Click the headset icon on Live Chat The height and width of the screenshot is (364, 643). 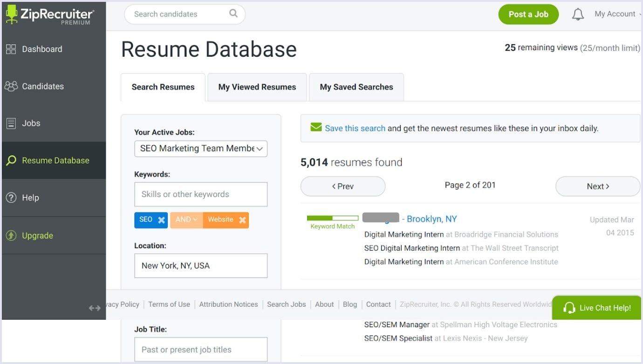point(569,308)
